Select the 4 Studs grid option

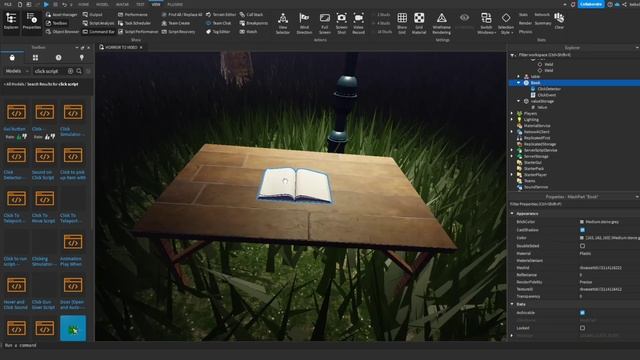click(381, 23)
